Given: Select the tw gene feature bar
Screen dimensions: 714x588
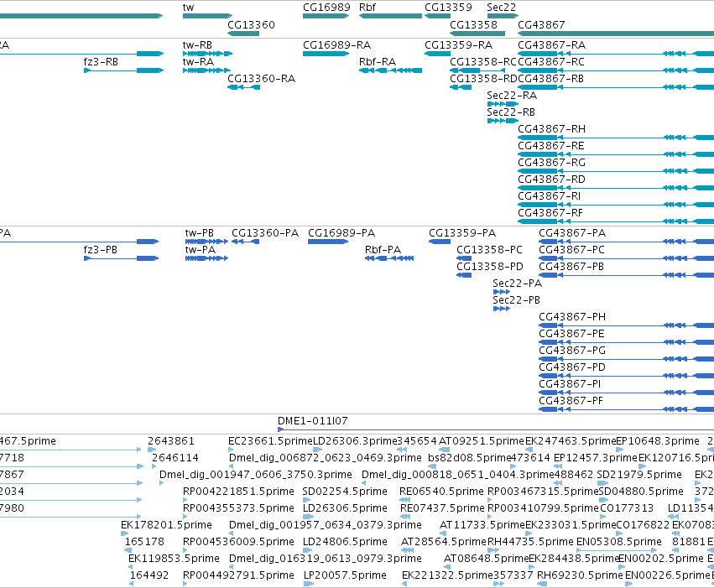Looking at the screenshot, I should pyautogui.click(x=207, y=16).
